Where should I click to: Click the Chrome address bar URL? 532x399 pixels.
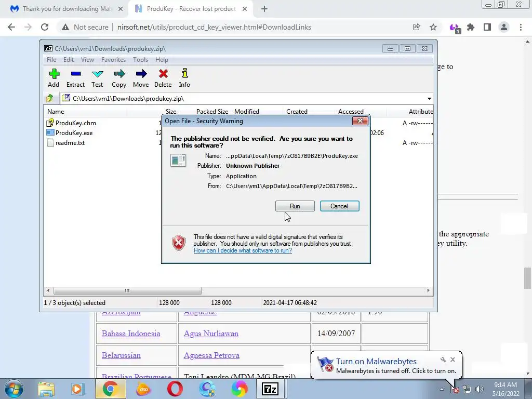(x=214, y=27)
